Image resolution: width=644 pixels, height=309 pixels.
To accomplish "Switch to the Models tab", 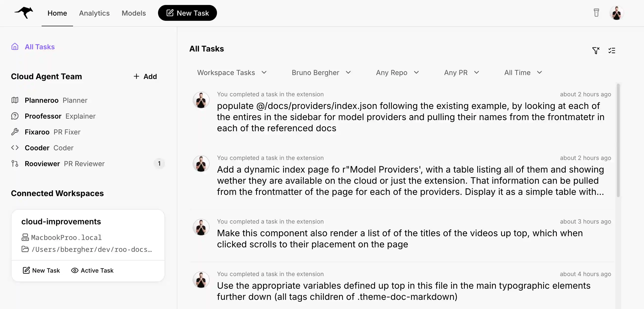I will [x=134, y=13].
